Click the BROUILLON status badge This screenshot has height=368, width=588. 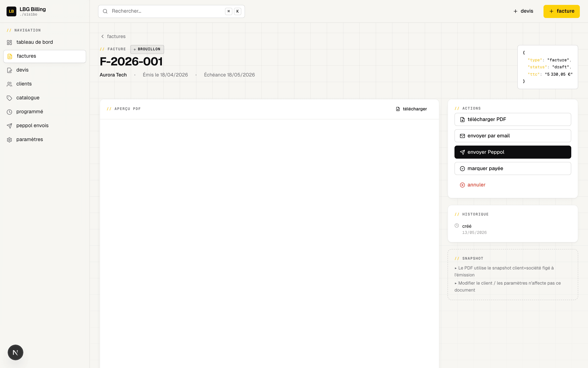coord(147,49)
